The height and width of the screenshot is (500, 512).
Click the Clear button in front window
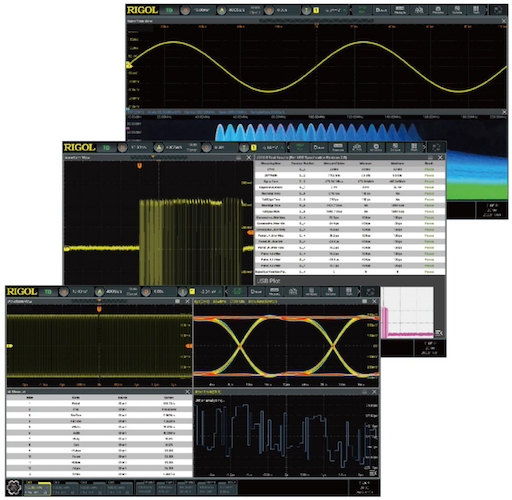click(256, 292)
